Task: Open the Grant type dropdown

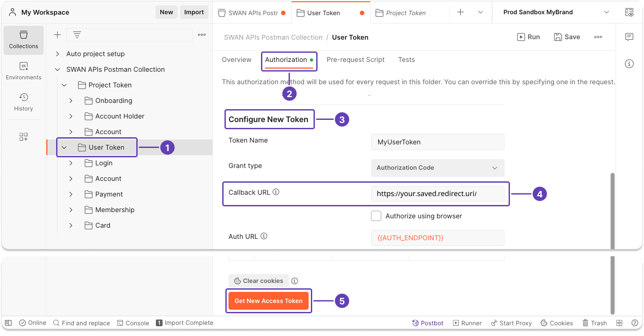Action: pos(437,168)
